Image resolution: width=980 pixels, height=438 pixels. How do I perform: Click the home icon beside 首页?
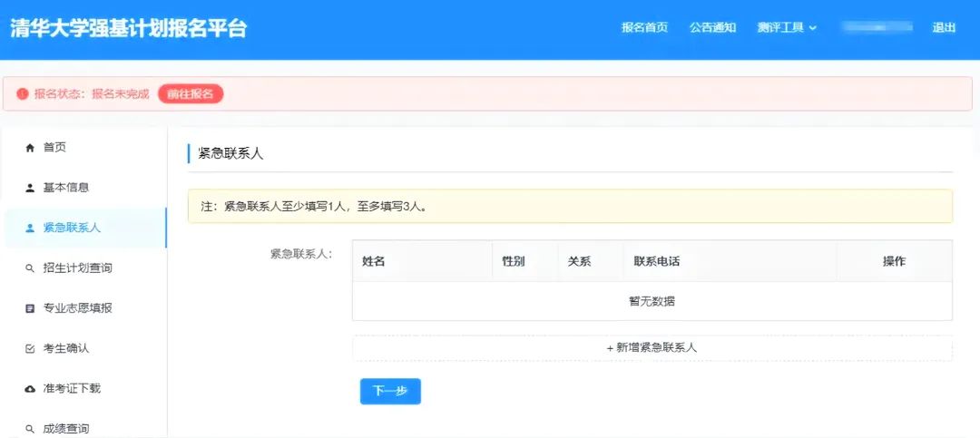pos(30,148)
